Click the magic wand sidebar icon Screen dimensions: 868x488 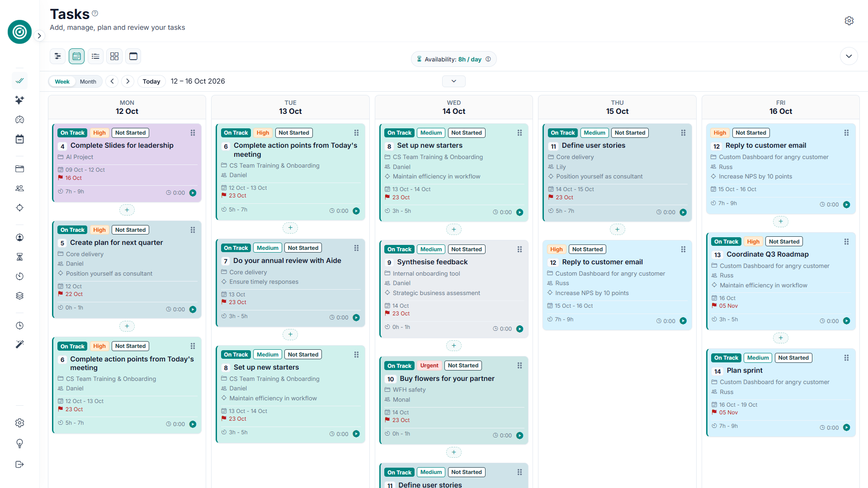(x=19, y=344)
